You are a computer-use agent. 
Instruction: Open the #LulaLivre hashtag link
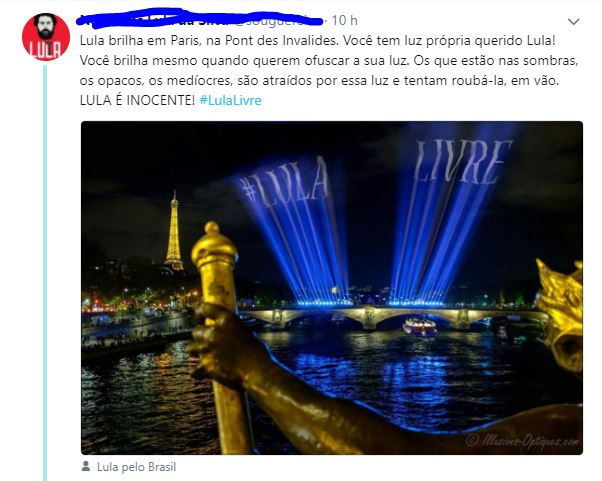[x=230, y=101]
